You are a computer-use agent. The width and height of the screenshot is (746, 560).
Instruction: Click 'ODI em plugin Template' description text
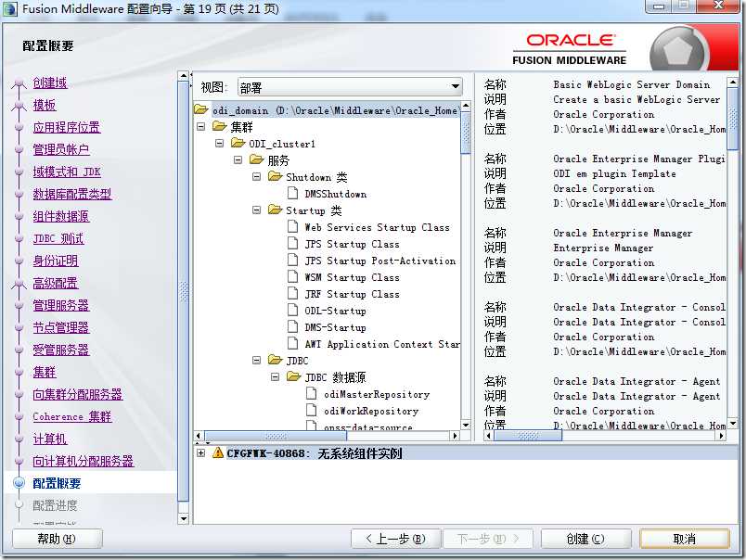click(614, 173)
